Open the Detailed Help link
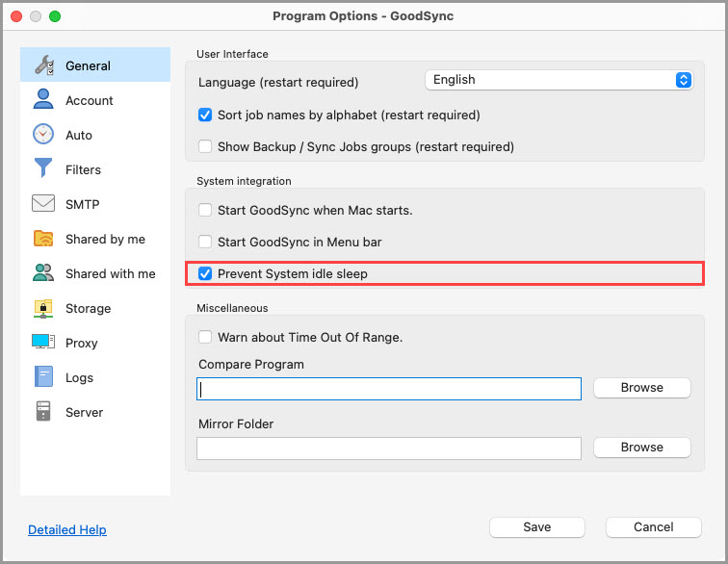728x564 pixels. point(67,529)
